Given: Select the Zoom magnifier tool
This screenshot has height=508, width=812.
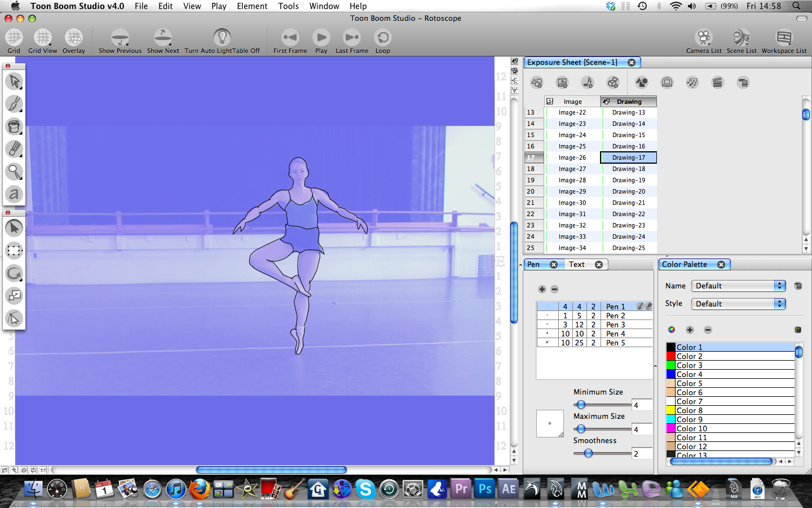Looking at the screenshot, I should tap(14, 172).
